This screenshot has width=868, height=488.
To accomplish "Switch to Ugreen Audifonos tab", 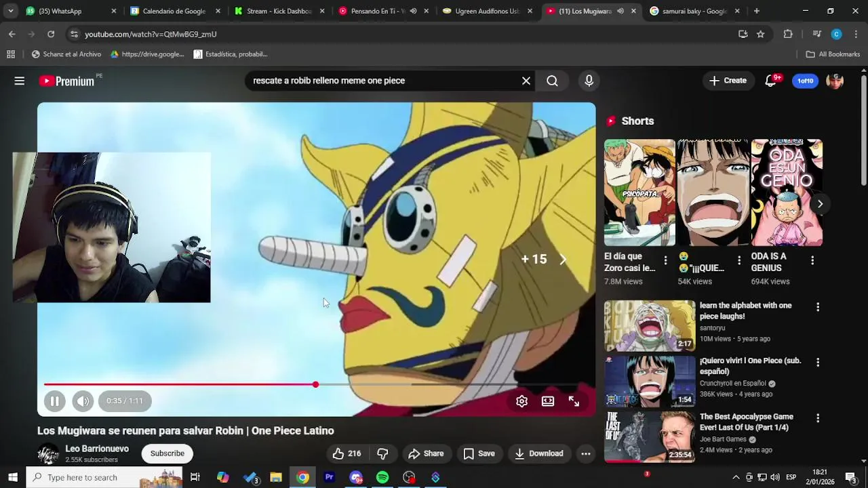I will pos(488,11).
